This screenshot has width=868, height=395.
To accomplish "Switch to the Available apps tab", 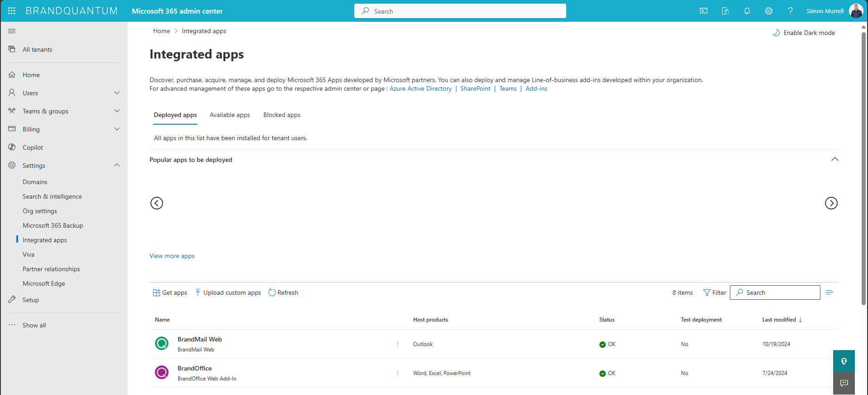I will coord(230,115).
